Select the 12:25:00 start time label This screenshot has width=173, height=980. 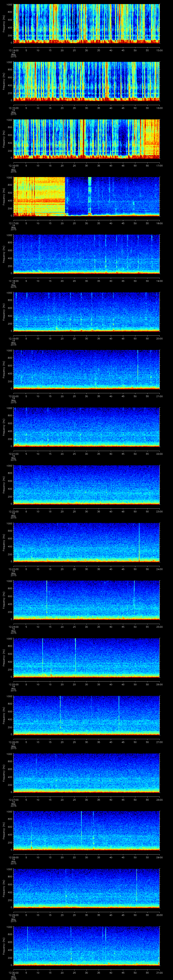tap(14, 684)
